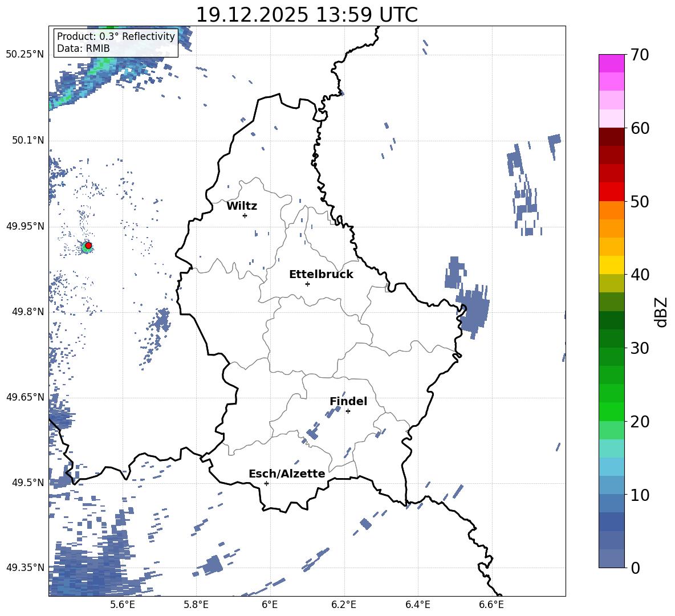Click the 6.6°E longitude label
Screen dimensions: 675x616
[491, 605]
